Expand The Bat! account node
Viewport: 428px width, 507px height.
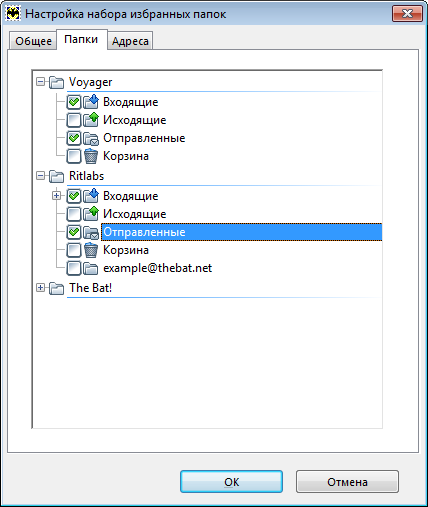[x=40, y=288]
